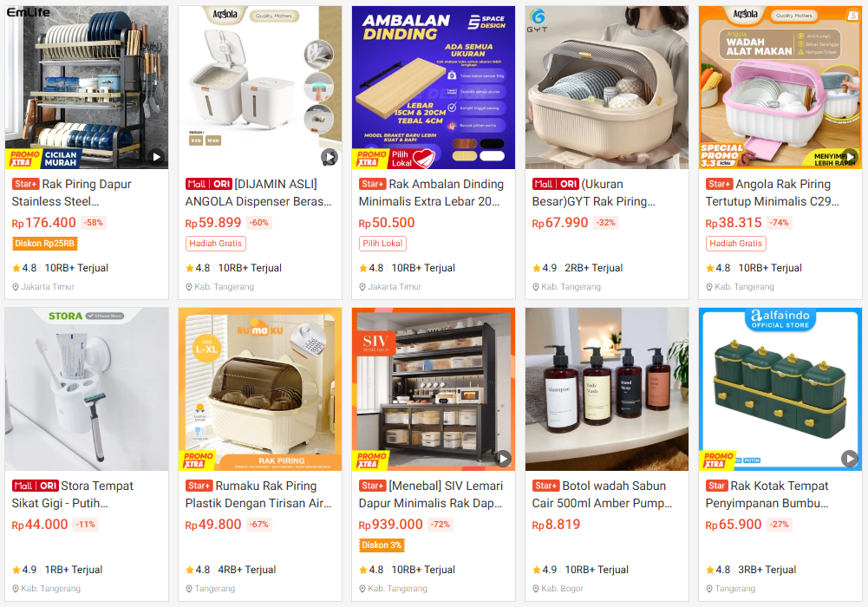This screenshot has height=607, width=868.
Task: Open the Stora toothbrush holder image
Action: point(87,389)
